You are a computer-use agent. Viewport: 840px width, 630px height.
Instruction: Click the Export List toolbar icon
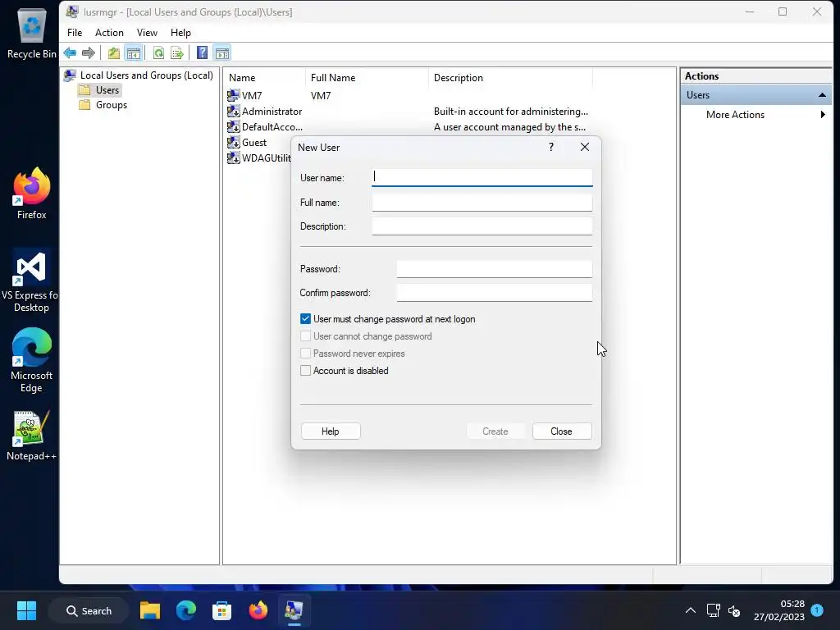click(x=177, y=53)
